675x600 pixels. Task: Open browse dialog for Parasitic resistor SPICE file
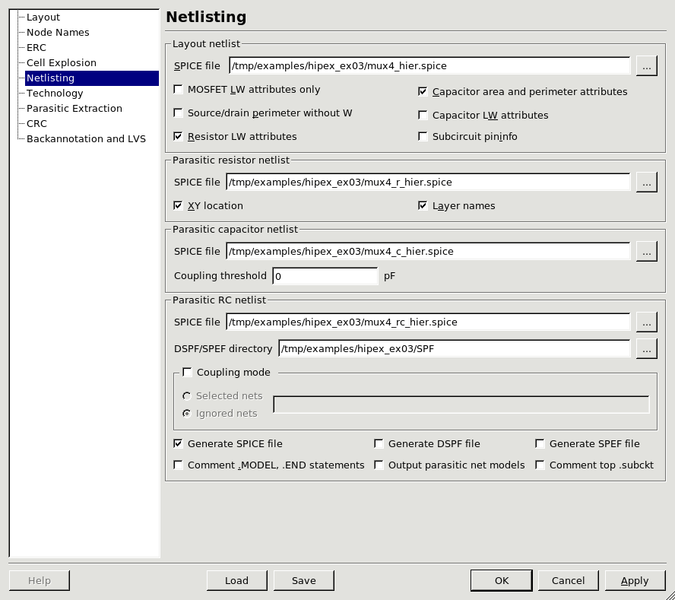click(x=647, y=182)
